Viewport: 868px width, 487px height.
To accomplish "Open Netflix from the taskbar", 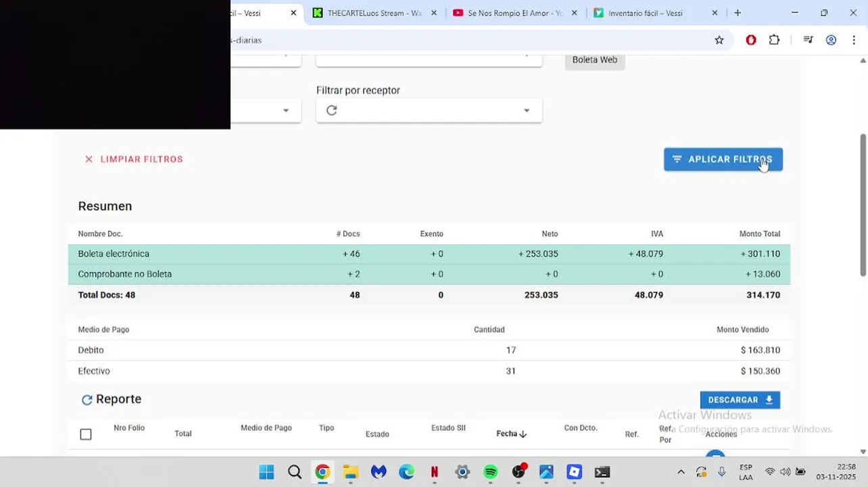I will click(435, 472).
